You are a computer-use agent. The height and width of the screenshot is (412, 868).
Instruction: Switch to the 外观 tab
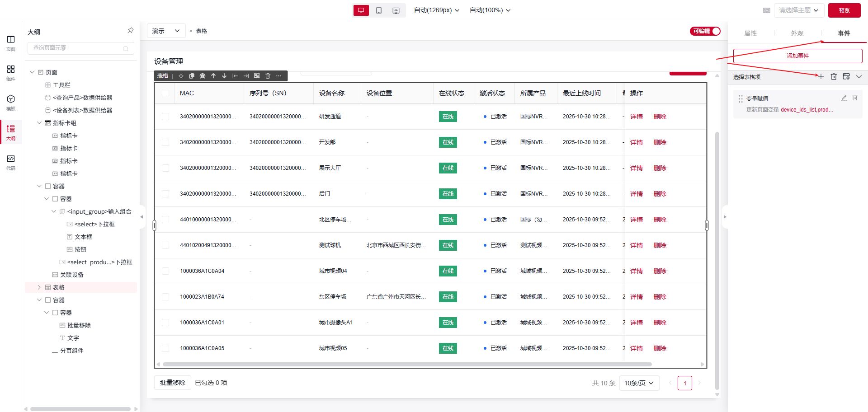coord(797,33)
